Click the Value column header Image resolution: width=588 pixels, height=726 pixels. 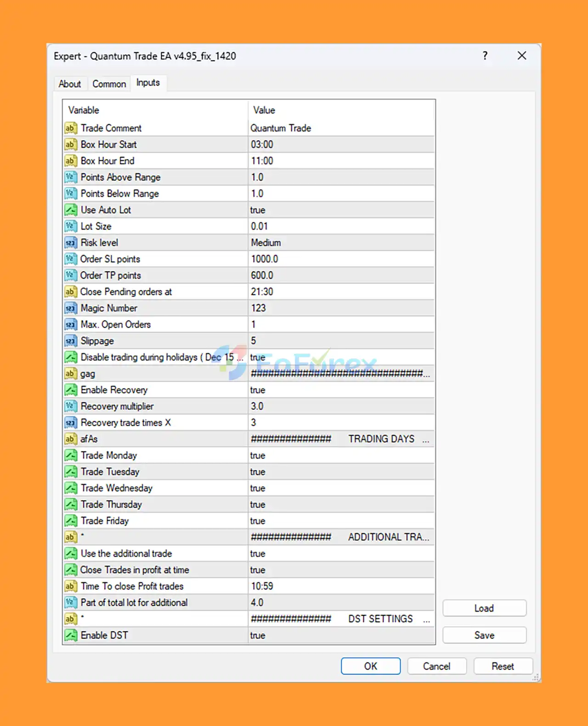pyautogui.click(x=341, y=110)
